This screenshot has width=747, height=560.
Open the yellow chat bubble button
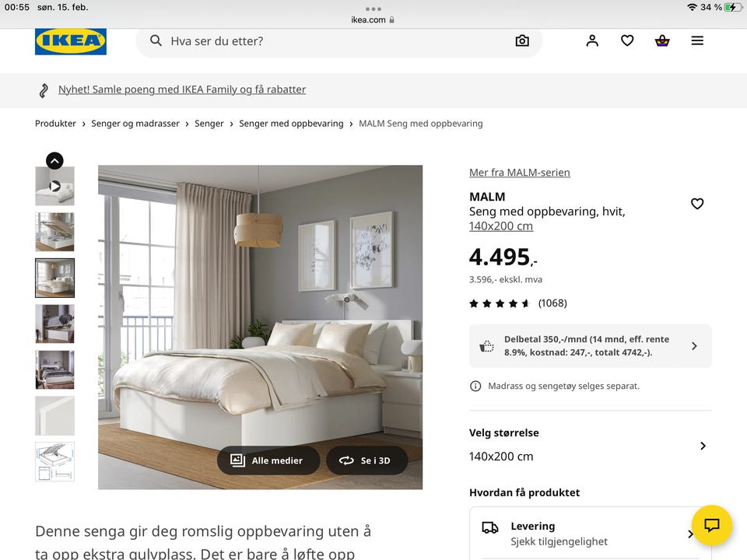click(x=712, y=525)
